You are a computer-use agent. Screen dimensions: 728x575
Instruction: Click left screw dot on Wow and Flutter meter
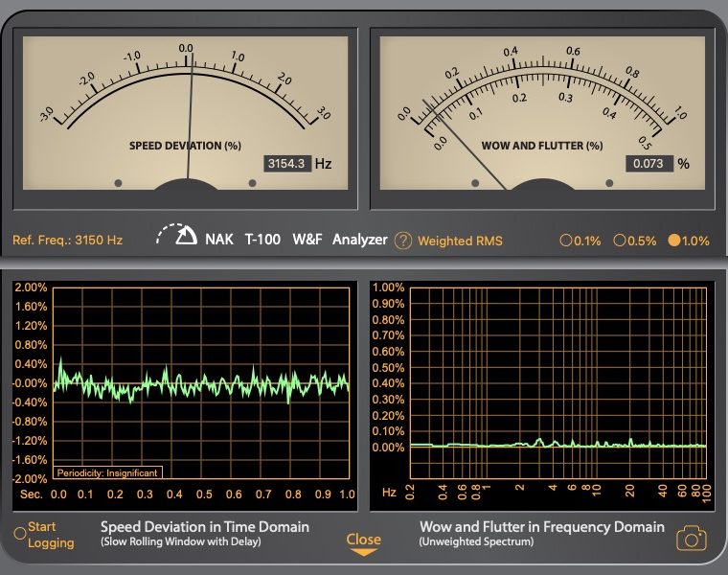tap(475, 182)
